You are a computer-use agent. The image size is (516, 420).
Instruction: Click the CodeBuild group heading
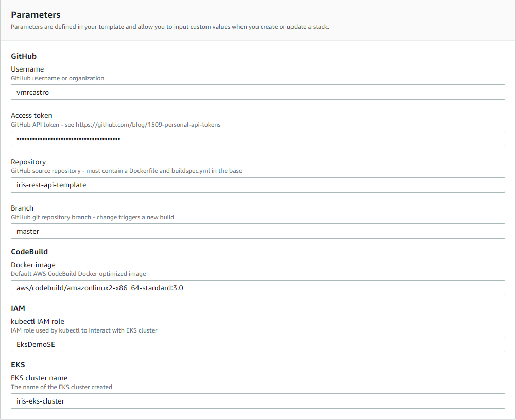(x=29, y=252)
